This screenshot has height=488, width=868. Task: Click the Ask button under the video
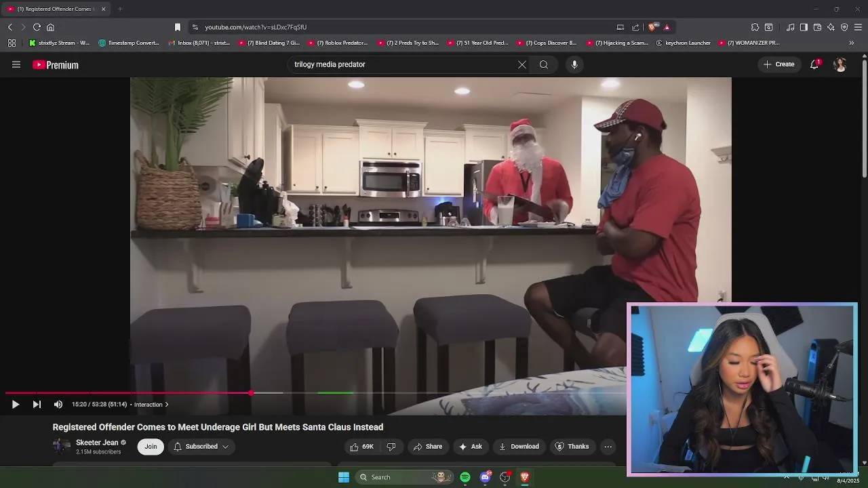tap(471, 447)
